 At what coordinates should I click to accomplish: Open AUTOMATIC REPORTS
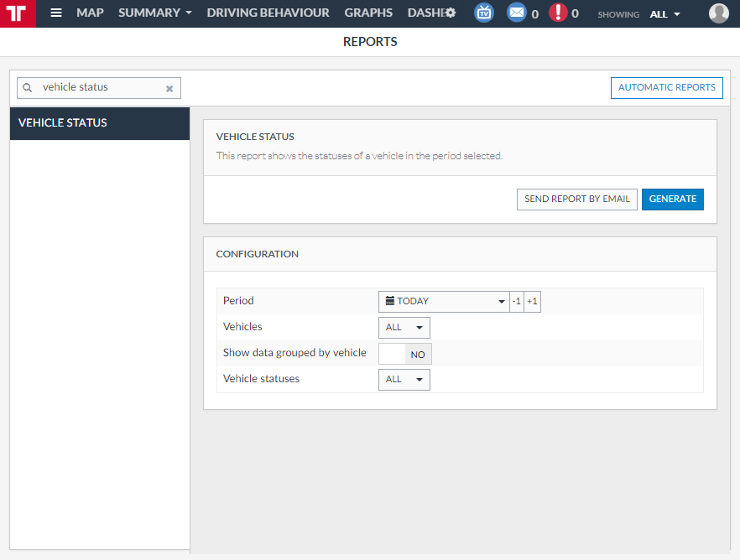[666, 87]
